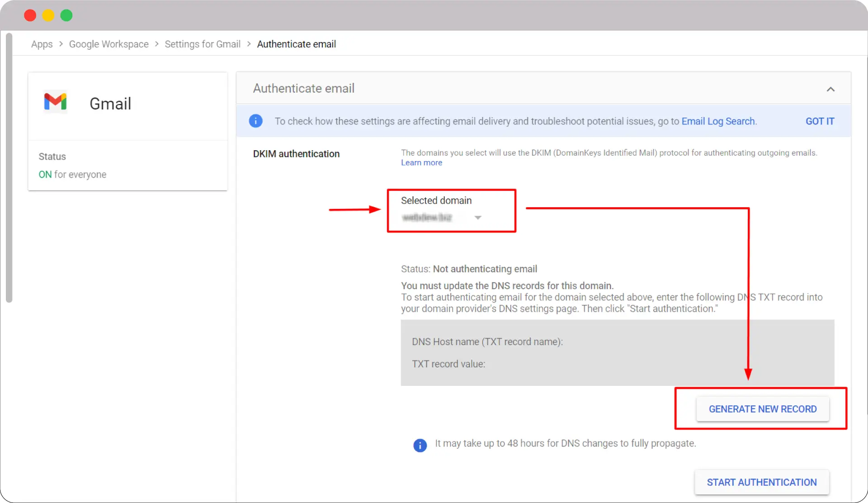The image size is (868, 503).
Task: Click Learn more about DKIM
Action: [x=421, y=162]
